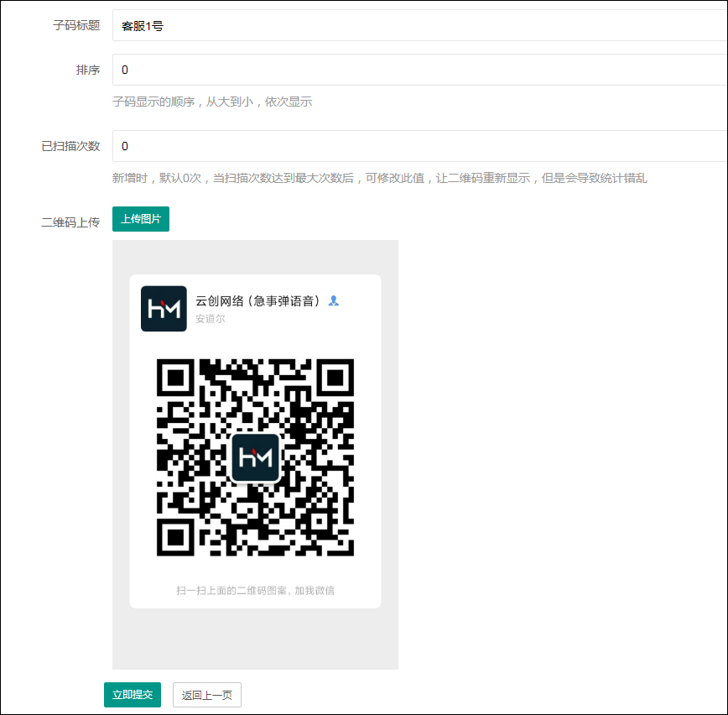Click the QR code's top-left finder square
This screenshot has height=715, width=728.
pos(175,377)
